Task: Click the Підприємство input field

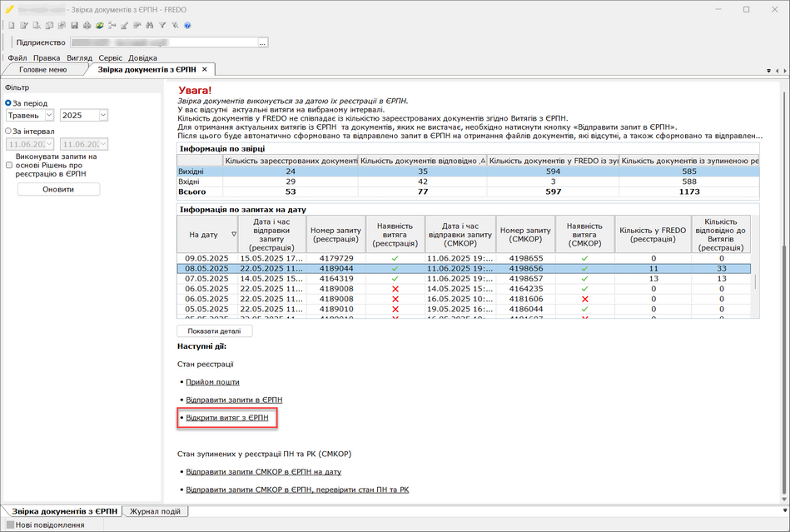Action: click(x=164, y=42)
